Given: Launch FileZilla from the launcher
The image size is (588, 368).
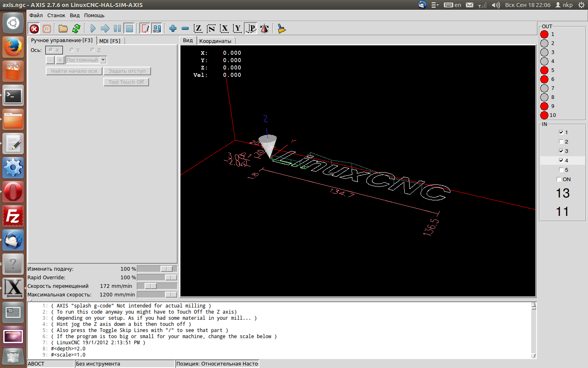Looking at the screenshot, I should point(13,216).
